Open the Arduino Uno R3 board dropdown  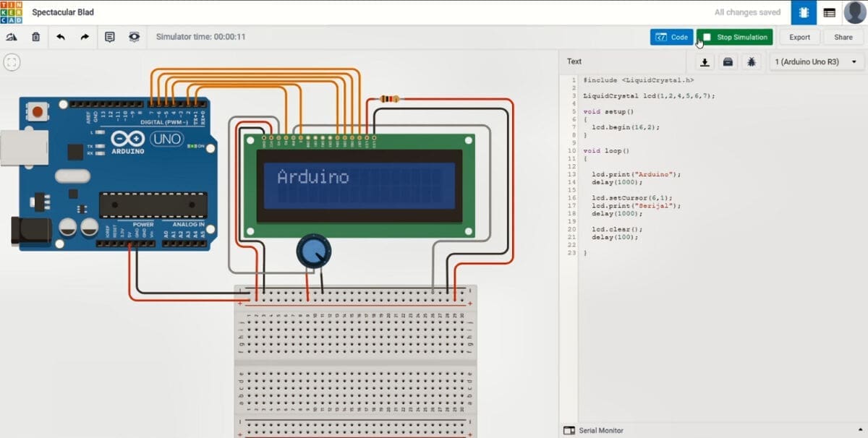(816, 62)
